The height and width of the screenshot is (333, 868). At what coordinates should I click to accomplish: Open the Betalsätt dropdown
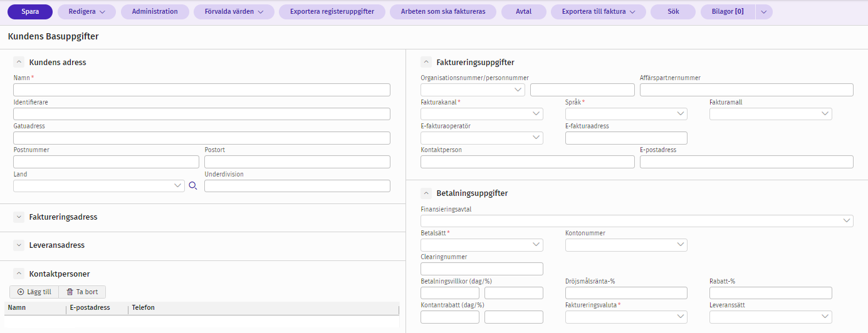(x=482, y=245)
